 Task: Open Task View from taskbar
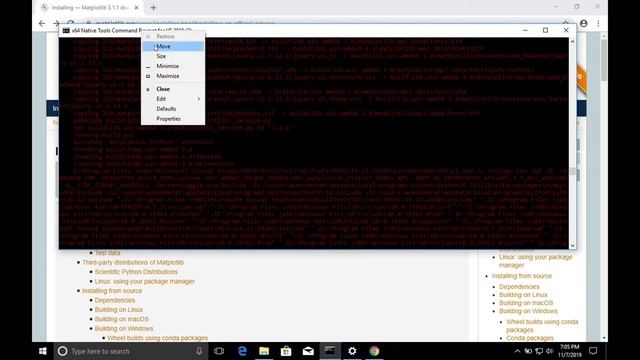pyautogui.click(x=219, y=351)
